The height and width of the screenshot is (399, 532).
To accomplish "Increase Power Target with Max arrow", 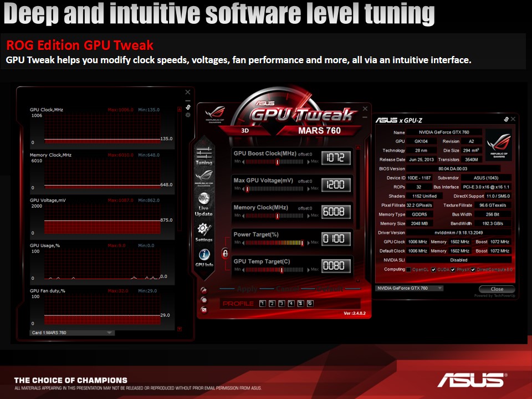I will click(309, 243).
